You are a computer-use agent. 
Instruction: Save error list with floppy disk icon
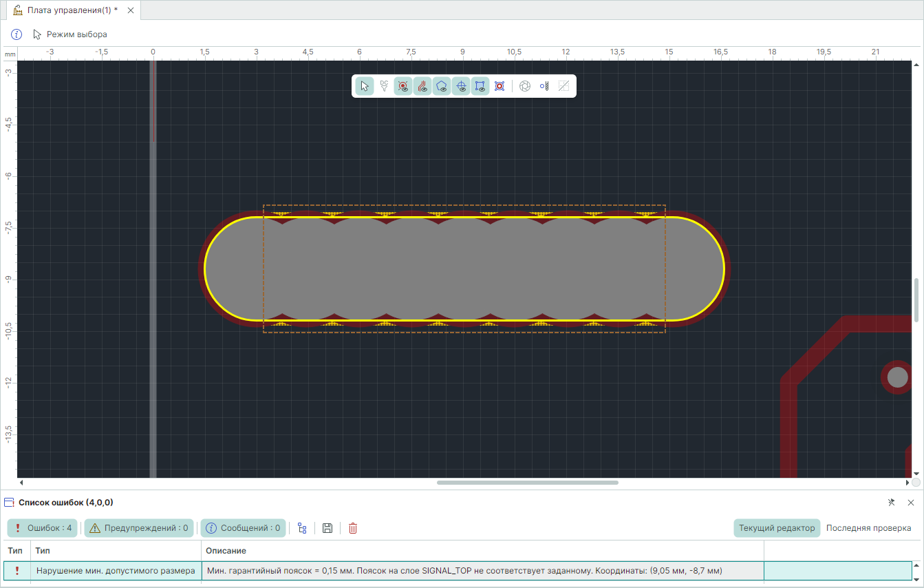[x=327, y=528]
